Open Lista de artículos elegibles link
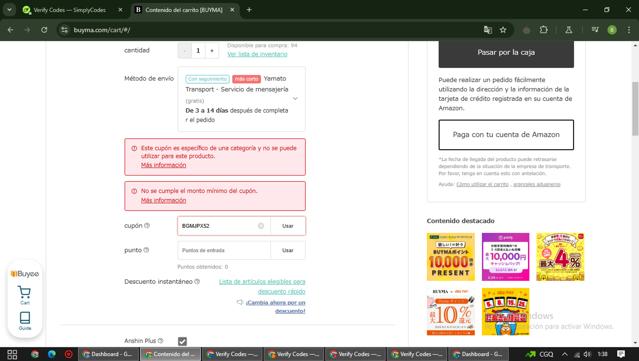This screenshot has height=361, width=639. (x=262, y=286)
